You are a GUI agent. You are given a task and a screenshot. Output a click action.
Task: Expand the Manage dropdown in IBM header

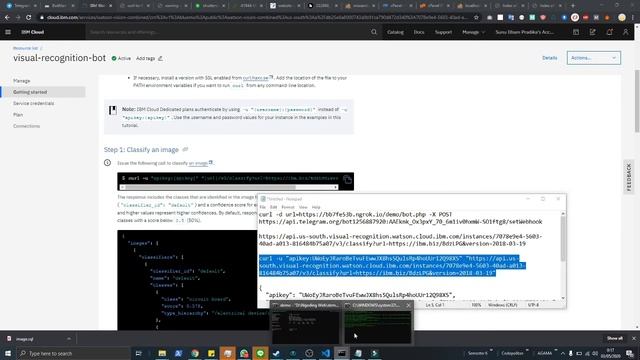tap(473, 32)
